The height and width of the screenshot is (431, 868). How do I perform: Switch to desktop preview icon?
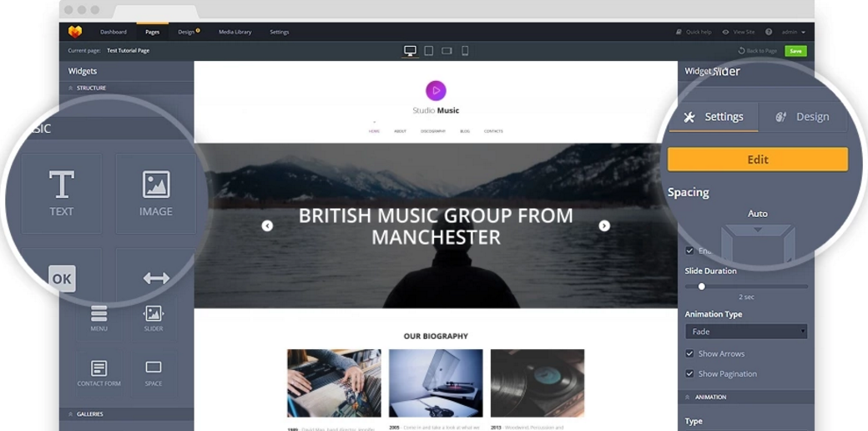point(410,51)
